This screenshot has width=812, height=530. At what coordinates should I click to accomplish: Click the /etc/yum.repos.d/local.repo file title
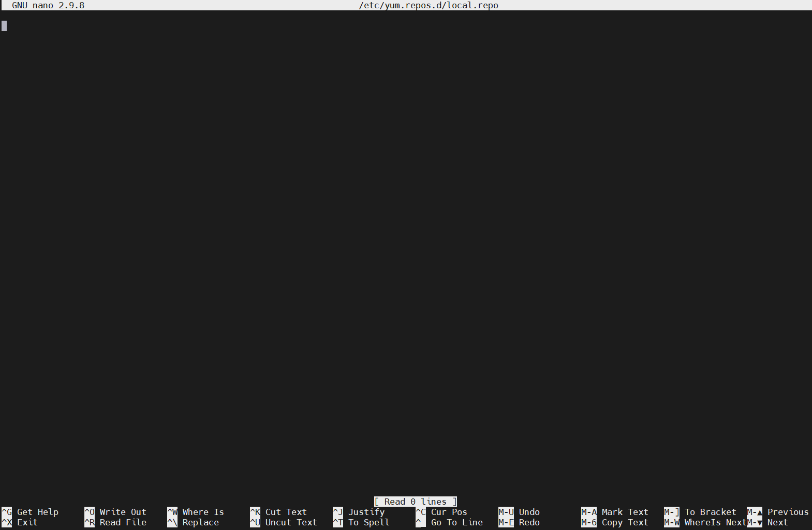pyautogui.click(x=429, y=5)
